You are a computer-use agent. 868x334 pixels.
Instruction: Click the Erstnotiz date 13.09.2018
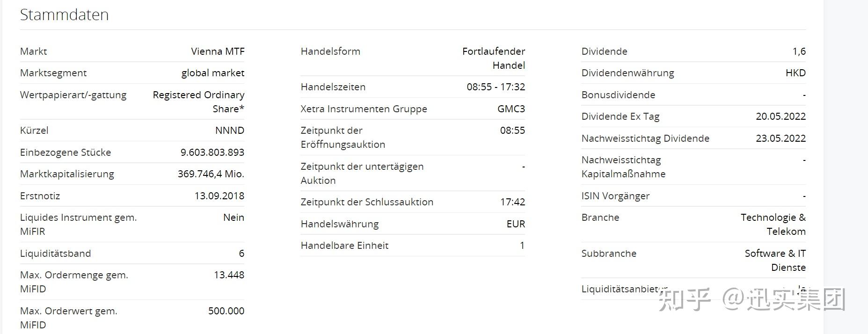[x=219, y=196]
